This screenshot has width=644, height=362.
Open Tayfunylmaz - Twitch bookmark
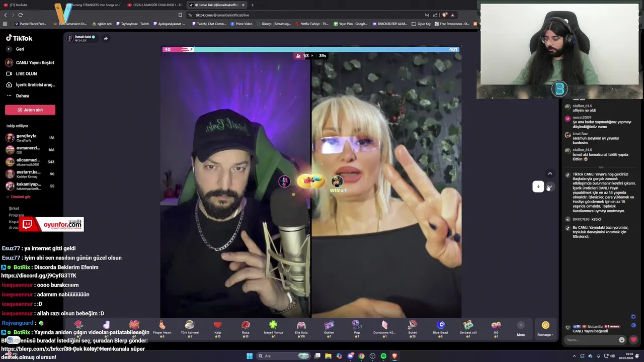pyautogui.click(x=132, y=24)
